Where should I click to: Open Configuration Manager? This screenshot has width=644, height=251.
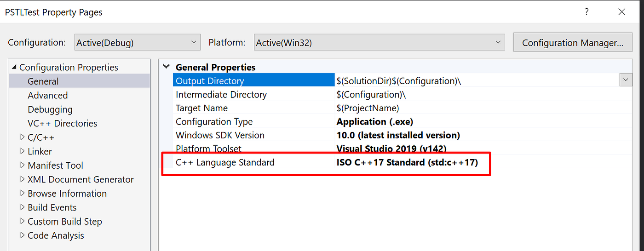click(x=572, y=42)
